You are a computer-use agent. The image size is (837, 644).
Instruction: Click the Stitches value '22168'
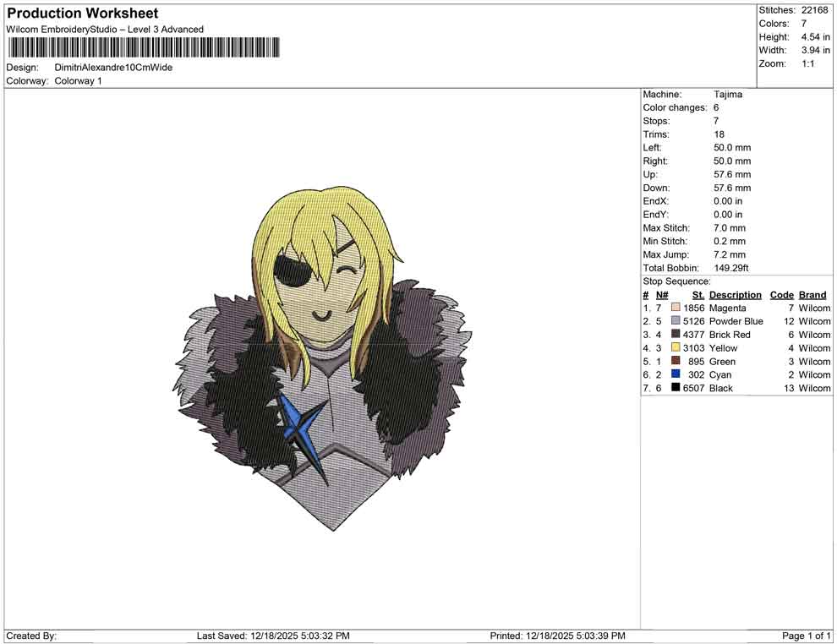[814, 10]
